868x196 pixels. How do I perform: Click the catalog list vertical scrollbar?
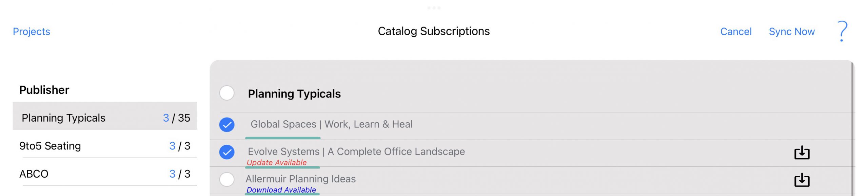pos(852,129)
